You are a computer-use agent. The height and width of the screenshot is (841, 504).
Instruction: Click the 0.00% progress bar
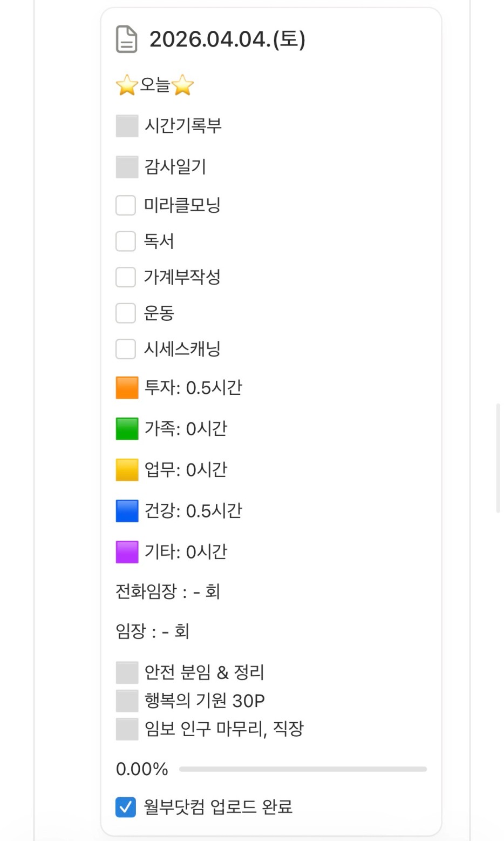[x=303, y=769]
